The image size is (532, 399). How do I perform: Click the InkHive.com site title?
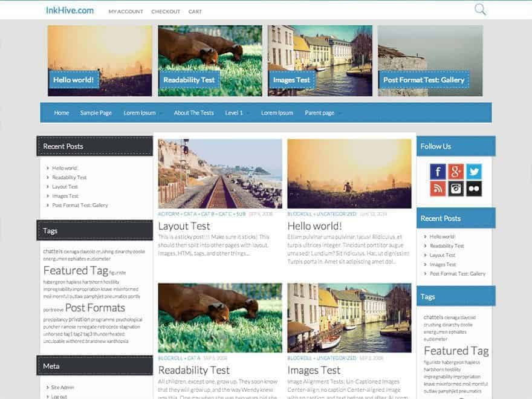point(70,10)
